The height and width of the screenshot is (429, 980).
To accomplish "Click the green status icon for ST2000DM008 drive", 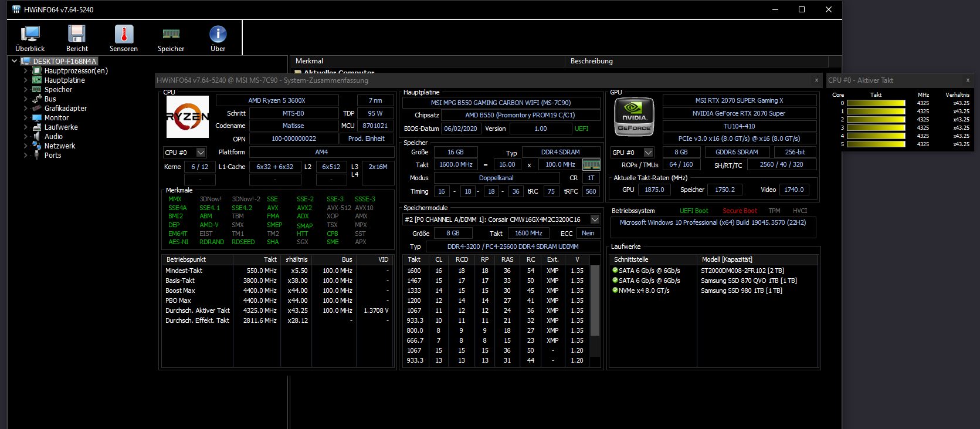I will click(615, 271).
